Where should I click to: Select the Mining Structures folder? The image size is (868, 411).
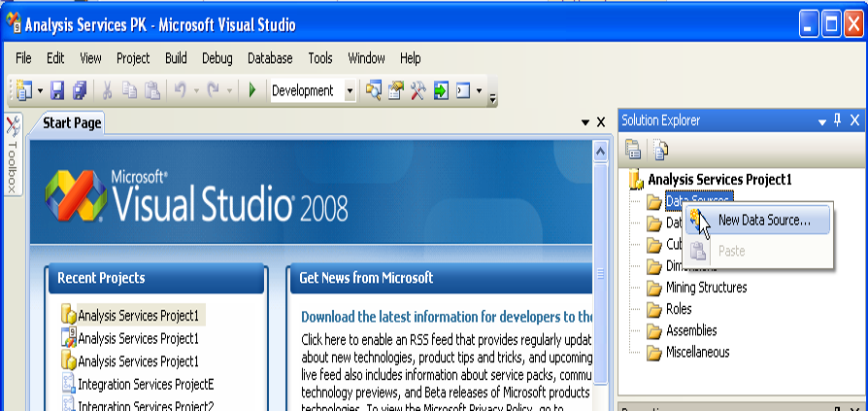(706, 288)
